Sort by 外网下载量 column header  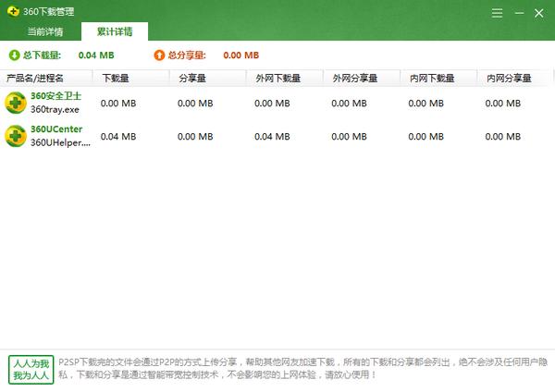click(x=285, y=78)
